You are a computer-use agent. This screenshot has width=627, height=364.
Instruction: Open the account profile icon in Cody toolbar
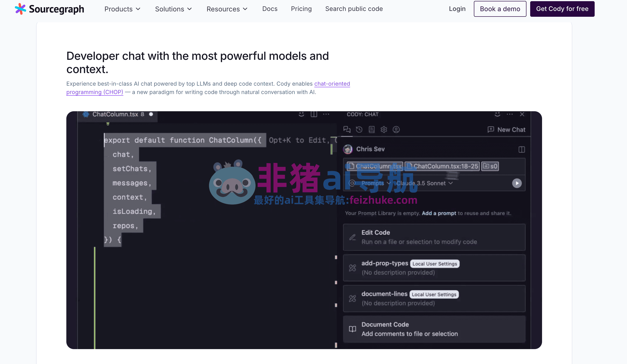(396, 130)
